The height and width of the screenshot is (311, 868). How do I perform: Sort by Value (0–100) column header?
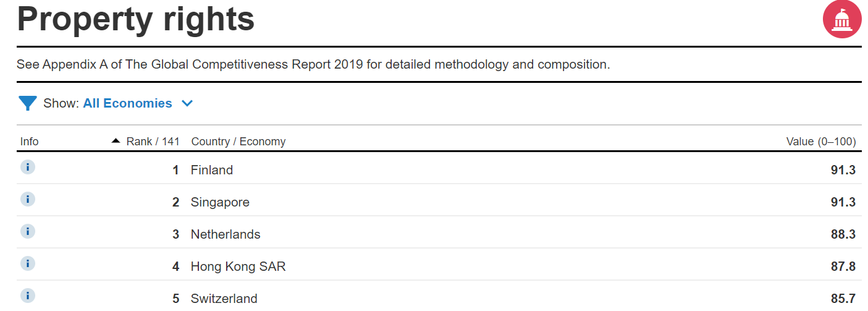(x=821, y=142)
